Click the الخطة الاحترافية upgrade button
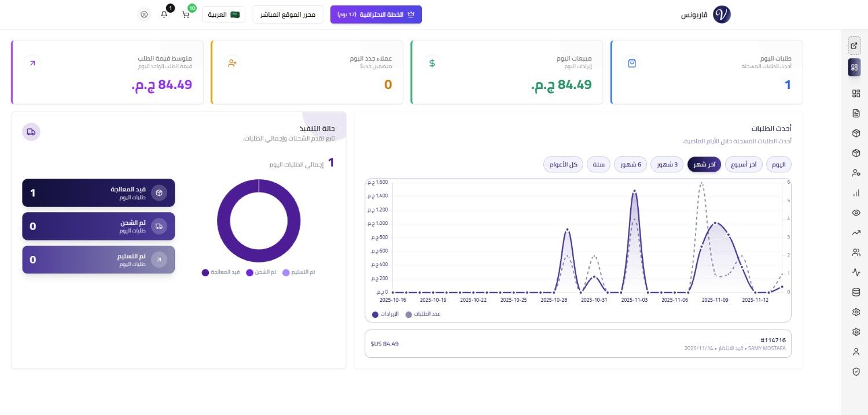This screenshot has width=868, height=415. [x=376, y=14]
